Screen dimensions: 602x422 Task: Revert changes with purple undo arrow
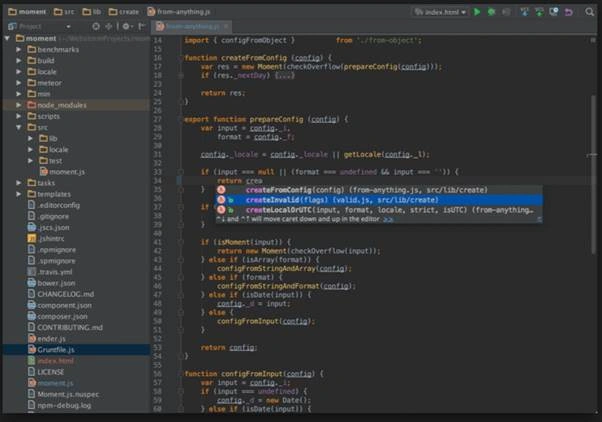click(569, 12)
